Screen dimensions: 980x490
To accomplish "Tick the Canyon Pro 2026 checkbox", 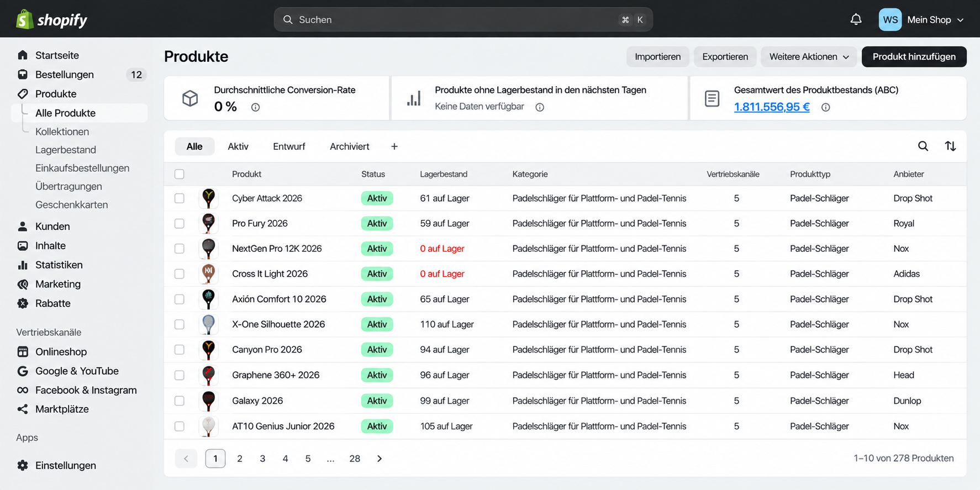I will coord(180,350).
